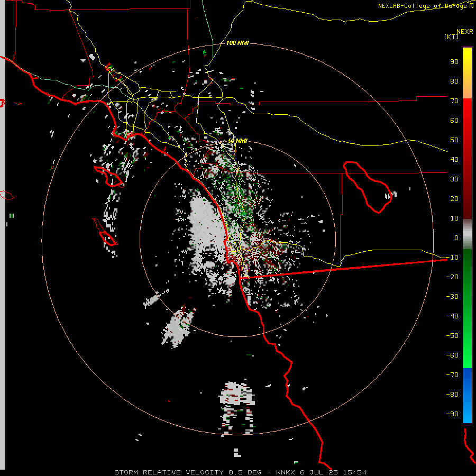Screen dimensions: 476x476
Task: Click the [KT] units label above scale
Action: coord(451,36)
